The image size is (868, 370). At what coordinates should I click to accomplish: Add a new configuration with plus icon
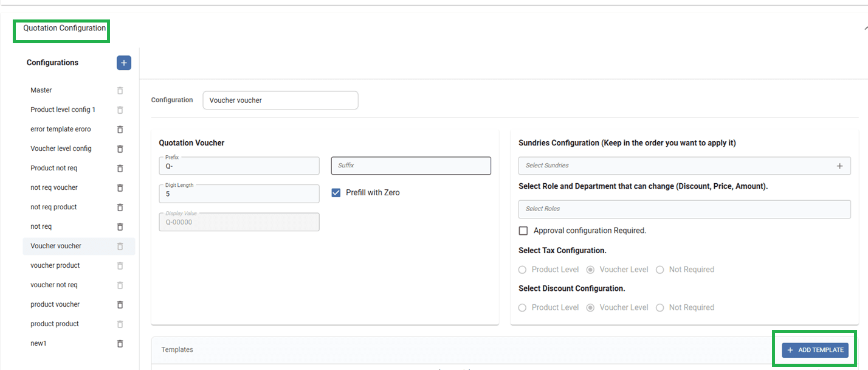tap(123, 63)
